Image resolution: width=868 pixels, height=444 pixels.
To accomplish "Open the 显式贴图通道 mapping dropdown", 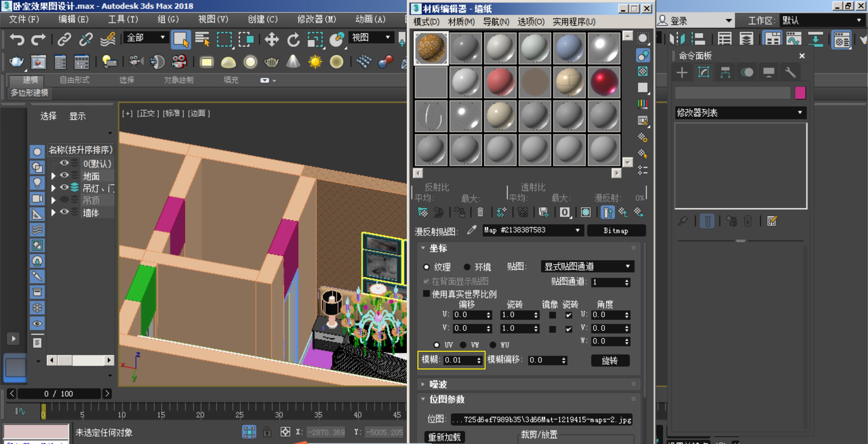I will pyautogui.click(x=587, y=266).
